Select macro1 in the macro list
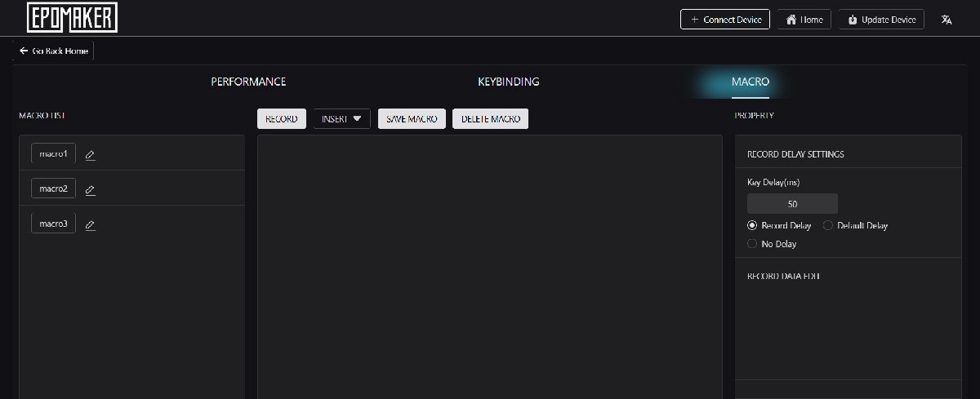This screenshot has height=399, width=980. (x=53, y=153)
